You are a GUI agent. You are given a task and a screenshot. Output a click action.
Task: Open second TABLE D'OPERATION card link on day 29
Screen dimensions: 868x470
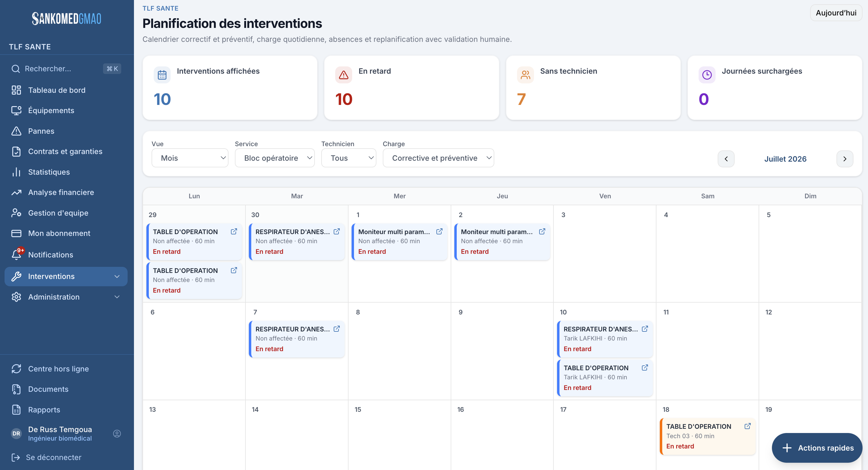click(x=234, y=270)
